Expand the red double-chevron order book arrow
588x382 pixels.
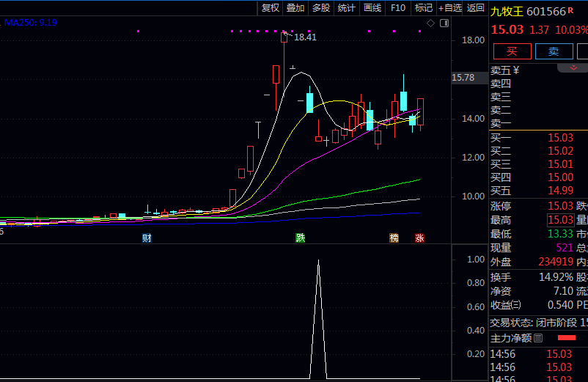click(572, 68)
